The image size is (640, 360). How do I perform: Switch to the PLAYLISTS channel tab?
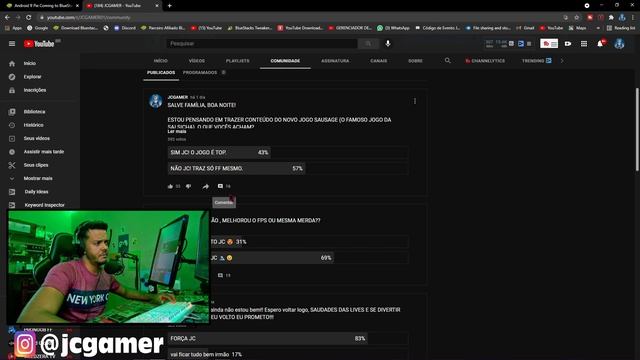pos(238,61)
